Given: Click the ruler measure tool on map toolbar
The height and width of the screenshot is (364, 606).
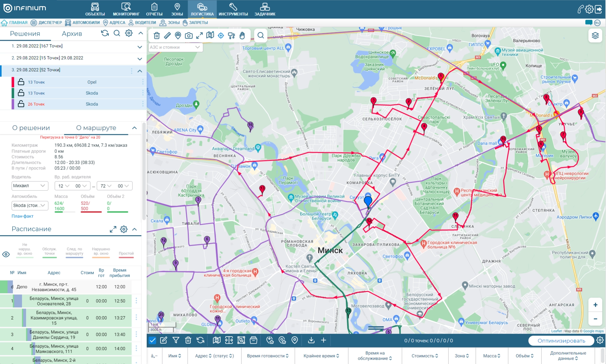Looking at the screenshot, I should 167,35.
